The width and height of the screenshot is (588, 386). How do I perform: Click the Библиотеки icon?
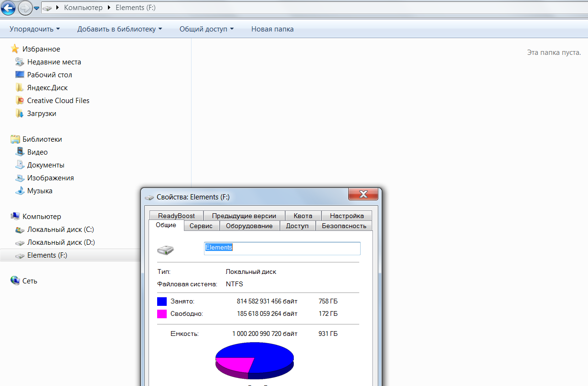tap(15, 139)
